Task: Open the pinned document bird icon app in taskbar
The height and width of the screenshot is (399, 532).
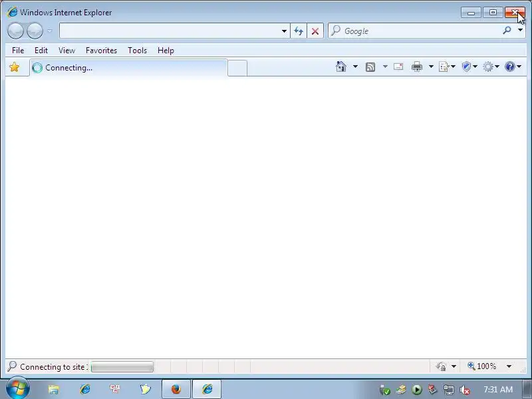Action: [145, 389]
